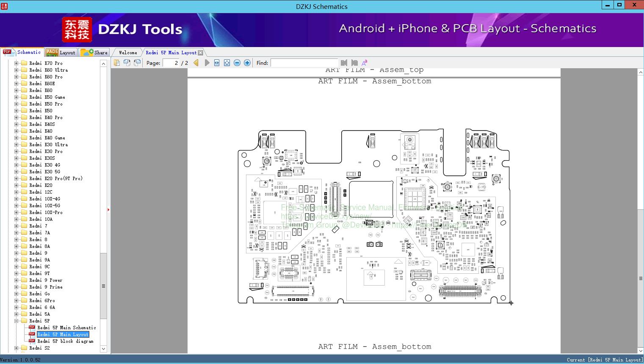Switch to the Schematic tab
The image size is (644, 364).
pos(22,52)
